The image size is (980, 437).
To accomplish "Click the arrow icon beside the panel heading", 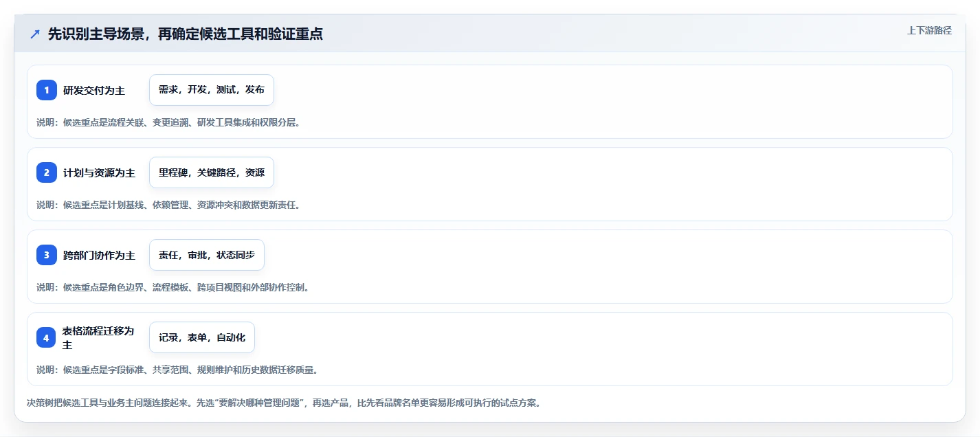I will (x=35, y=34).
